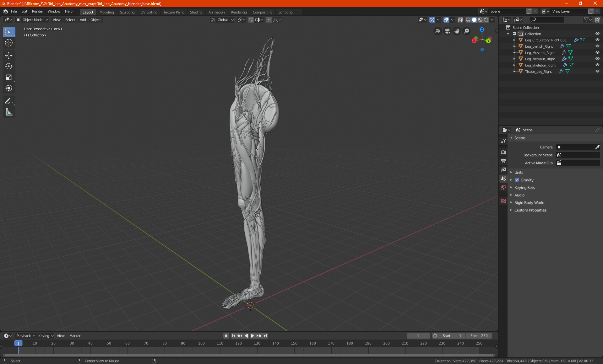603x364 pixels.
Task: Click the Blender logo menu
Action: [5, 11]
